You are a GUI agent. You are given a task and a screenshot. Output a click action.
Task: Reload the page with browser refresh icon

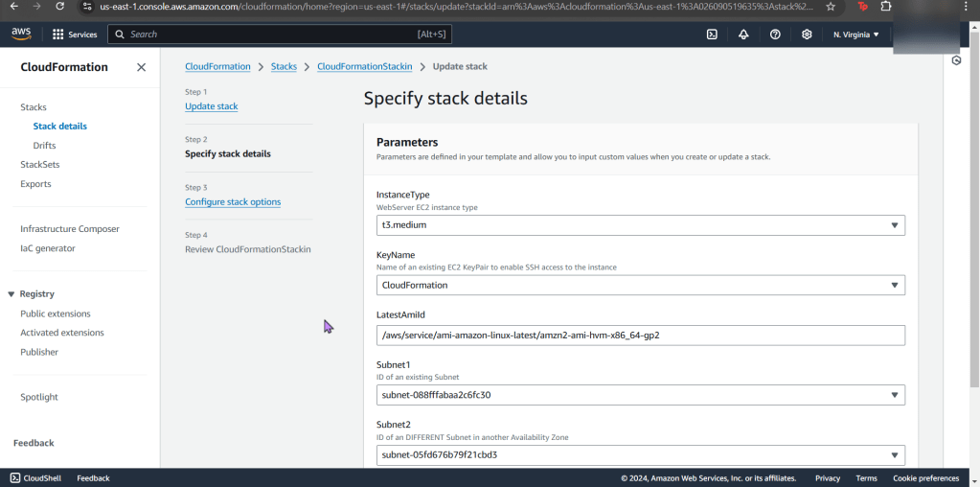(59, 6)
